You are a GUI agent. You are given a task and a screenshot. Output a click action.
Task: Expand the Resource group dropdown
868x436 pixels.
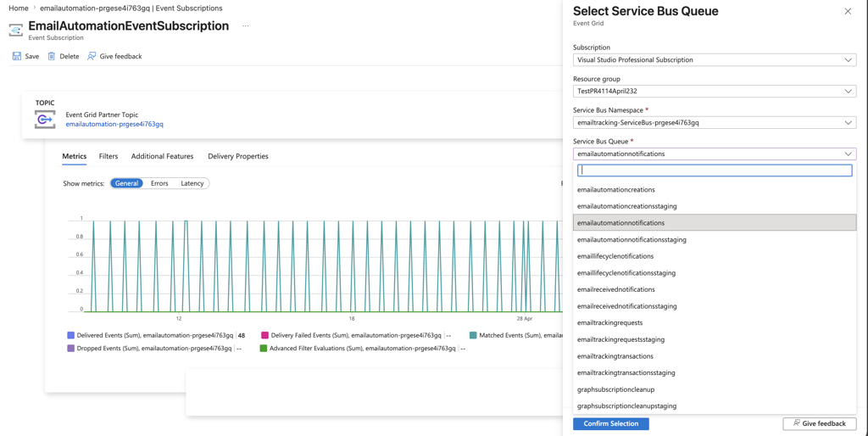(x=715, y=92)
